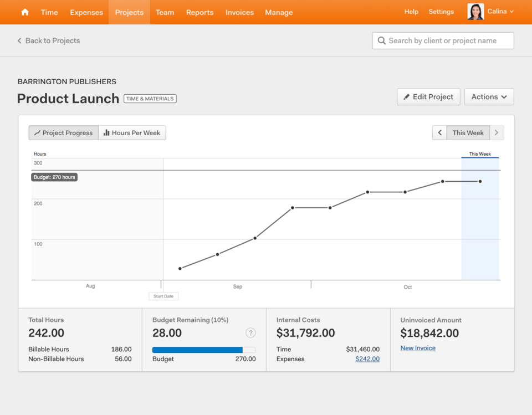Select the Project Progress view

63,132
